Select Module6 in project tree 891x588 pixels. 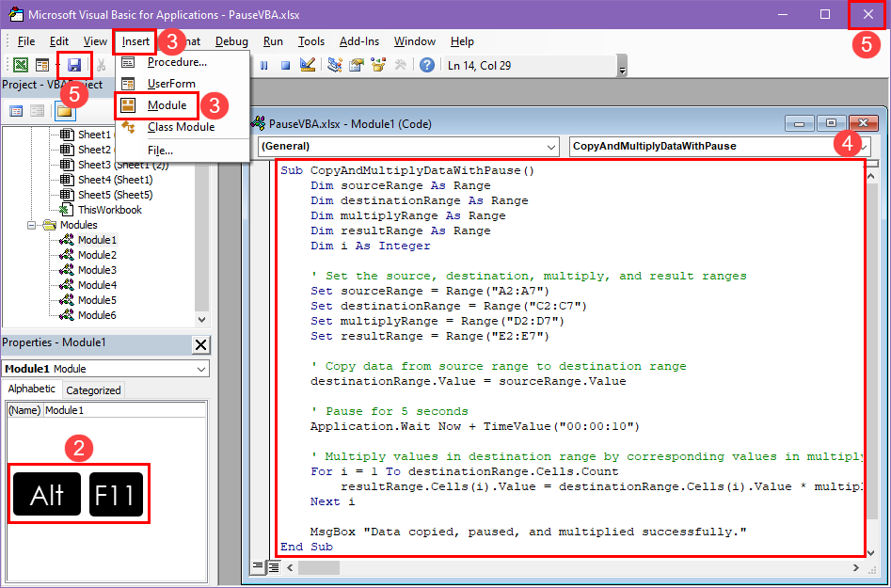(x=97, y=315)
